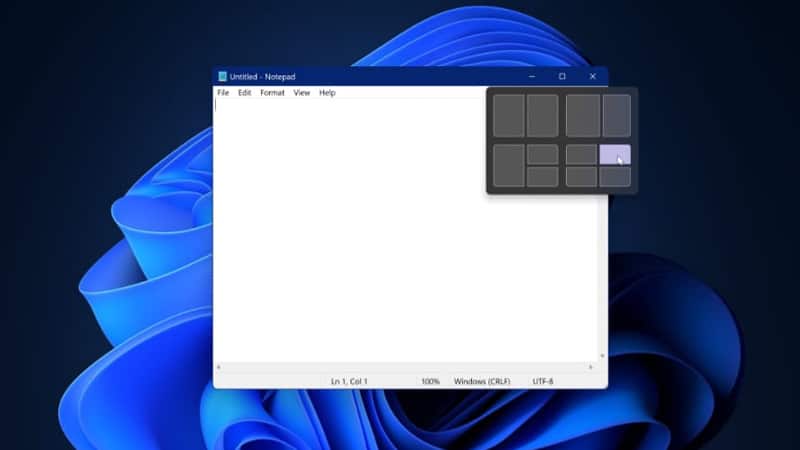
Task: Click the Notepad icon in the title bar
Action: click(x=222, y=77)
